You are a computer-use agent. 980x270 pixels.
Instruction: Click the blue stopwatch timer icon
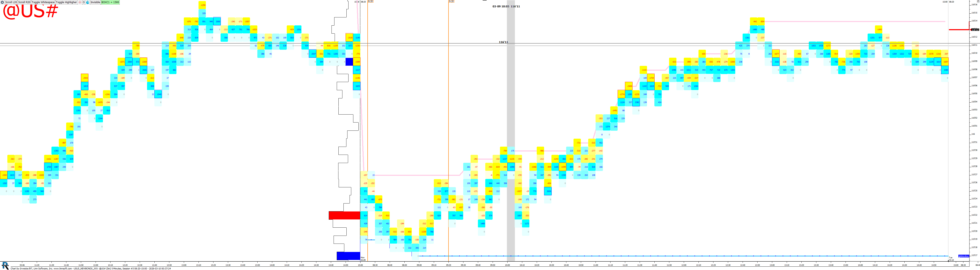coord(88,2)
